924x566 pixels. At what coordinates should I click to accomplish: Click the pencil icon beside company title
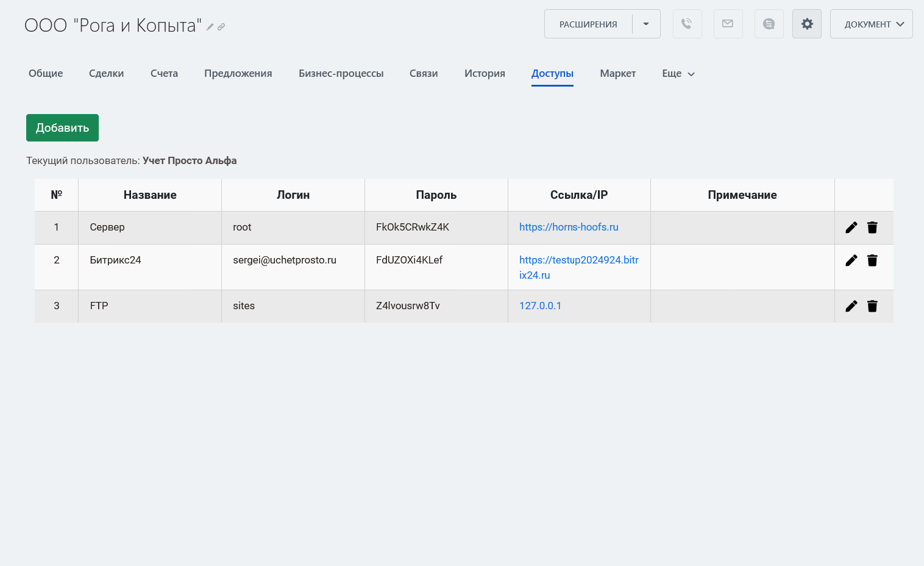click(210, 27)
